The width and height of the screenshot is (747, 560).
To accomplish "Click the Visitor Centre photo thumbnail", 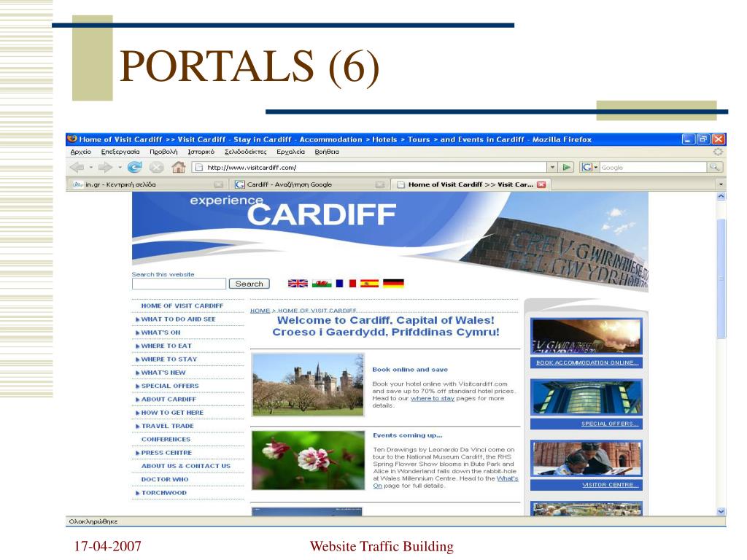I will (587, 458).
